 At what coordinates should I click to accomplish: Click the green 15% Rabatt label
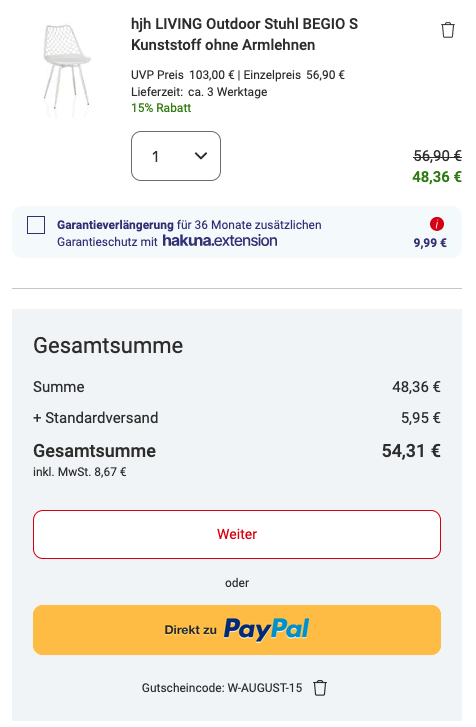[161, 108]
